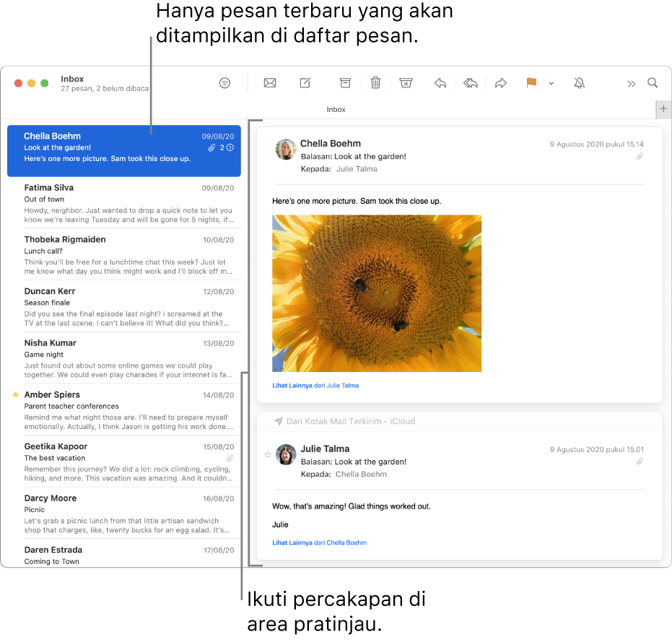
Task: Archive the selected message
Action: [x=345, y=83]
